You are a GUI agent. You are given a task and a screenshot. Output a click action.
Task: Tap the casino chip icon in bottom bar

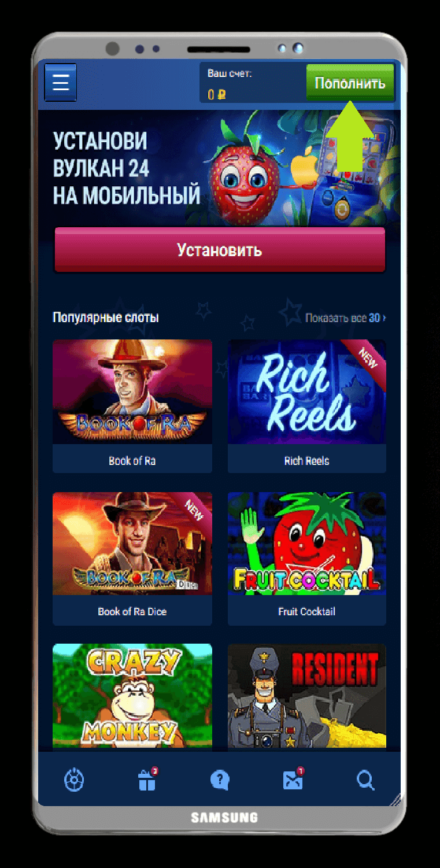(74, 780)
